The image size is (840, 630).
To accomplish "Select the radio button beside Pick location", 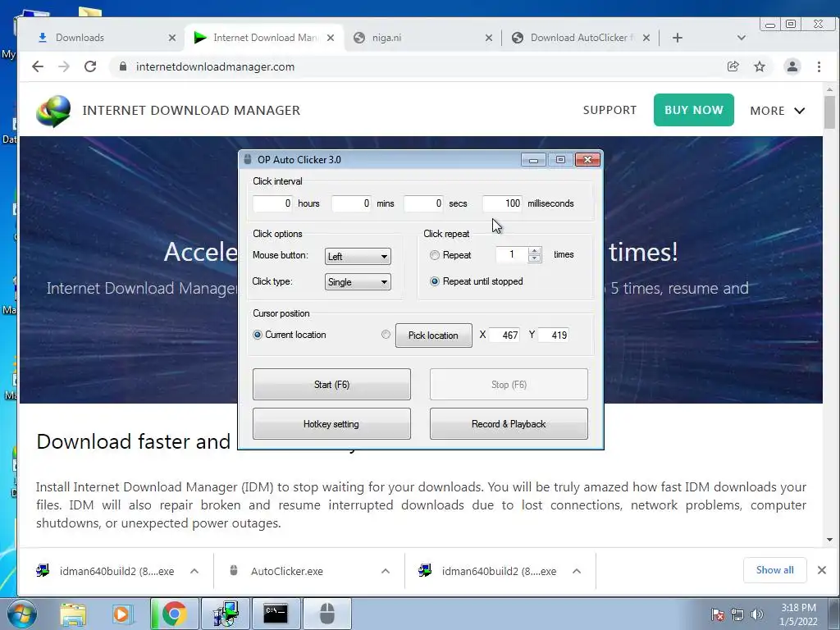I will coord(386,335).
